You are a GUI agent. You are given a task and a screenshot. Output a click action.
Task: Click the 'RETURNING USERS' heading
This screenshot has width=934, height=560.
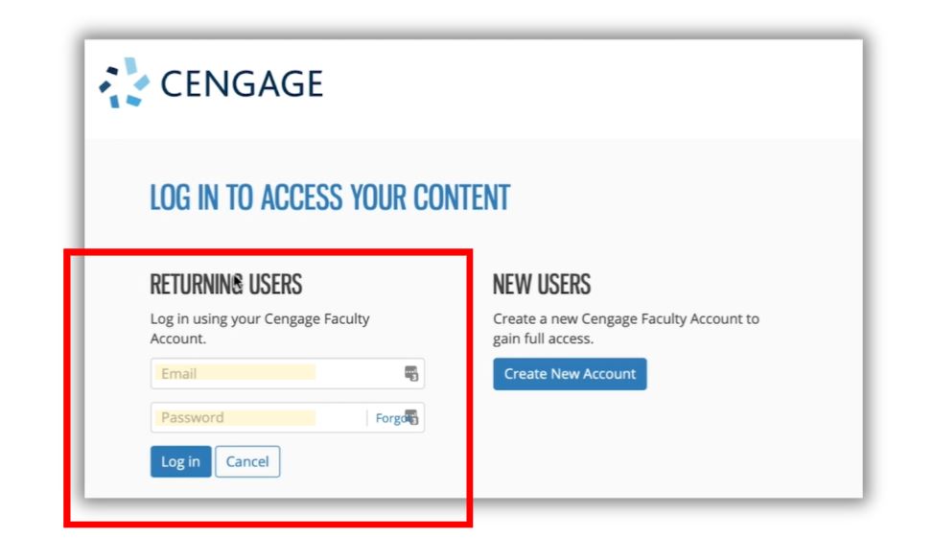(225, 284)
